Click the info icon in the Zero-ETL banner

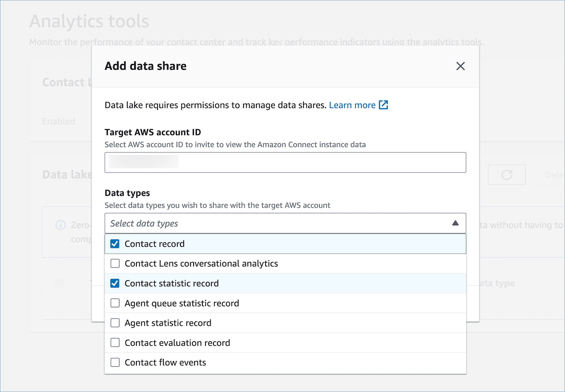[60, 225]
